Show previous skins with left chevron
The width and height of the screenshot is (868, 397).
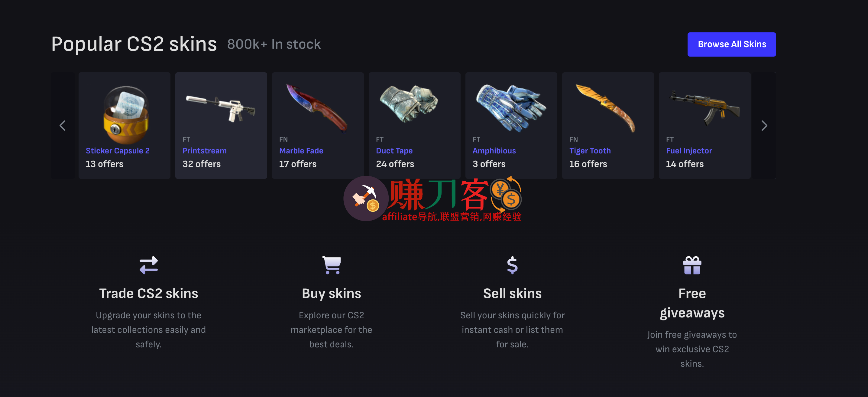click(x=62, y=126)
